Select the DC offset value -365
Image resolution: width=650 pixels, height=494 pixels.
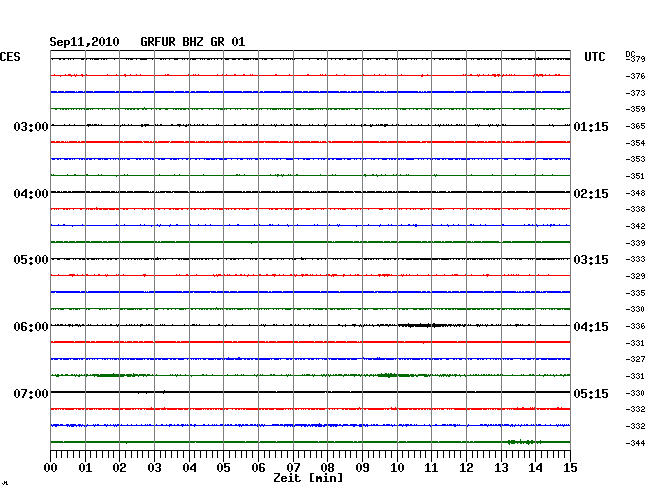click(635, 126)
